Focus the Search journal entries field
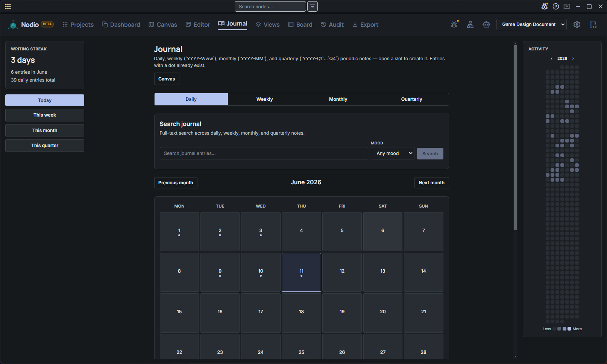Viewport: 607px width, 364px height. 264,153
